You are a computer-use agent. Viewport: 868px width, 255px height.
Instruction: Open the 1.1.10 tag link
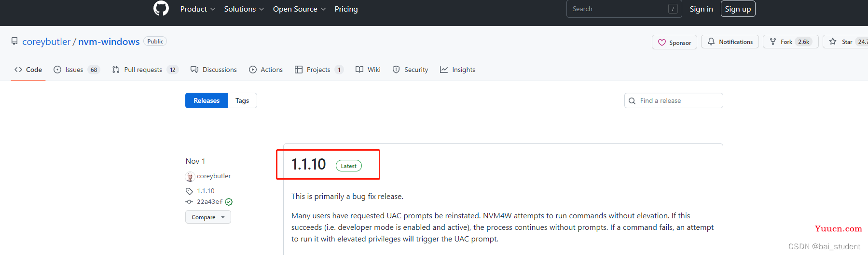pyautogui.click(x=206, y=191)
